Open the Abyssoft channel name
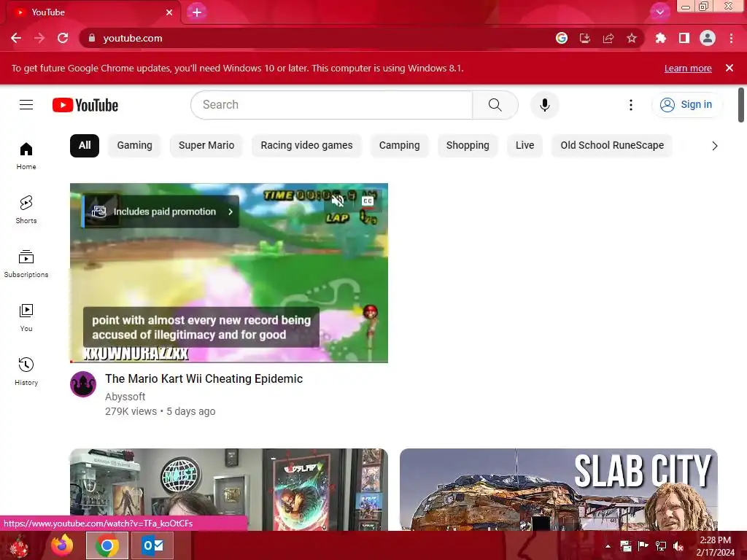 [125, 397]
